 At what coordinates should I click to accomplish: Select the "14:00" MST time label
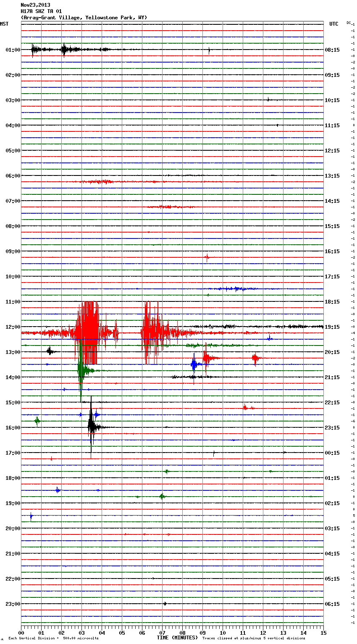[x=13, y=377]
